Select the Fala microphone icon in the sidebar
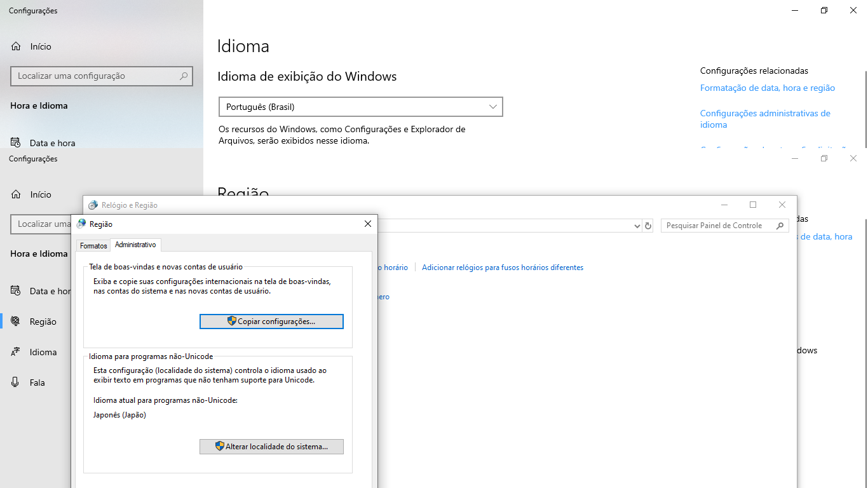The height and width of the screenshot is (488, 868). [x=16, y=383]
